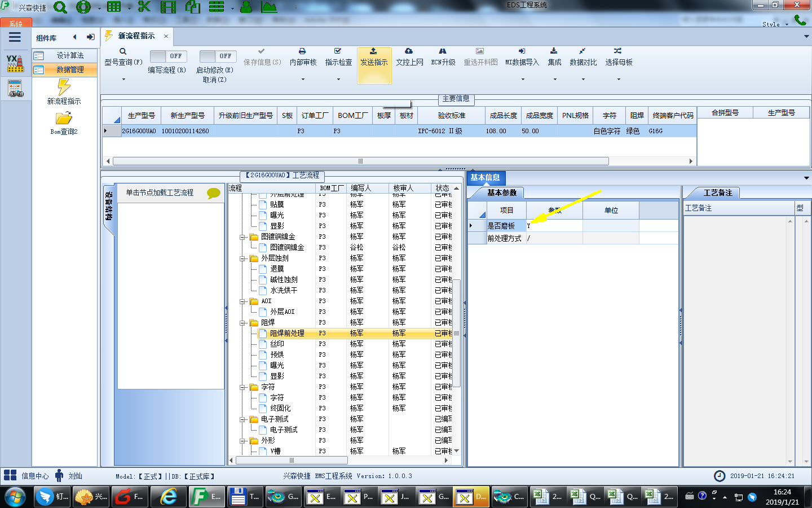Open Windows Start button

click(15, 497)
